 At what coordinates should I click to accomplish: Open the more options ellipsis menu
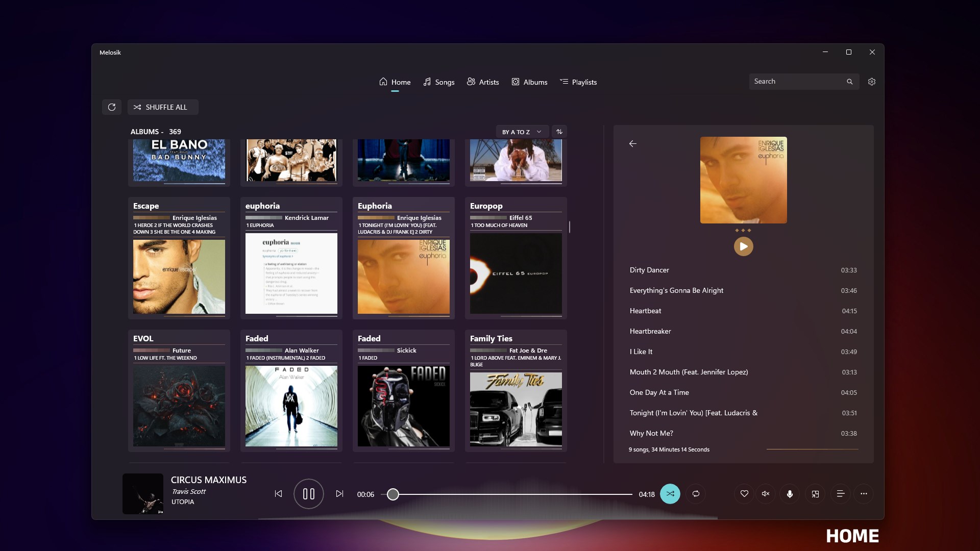click(864, 493)
